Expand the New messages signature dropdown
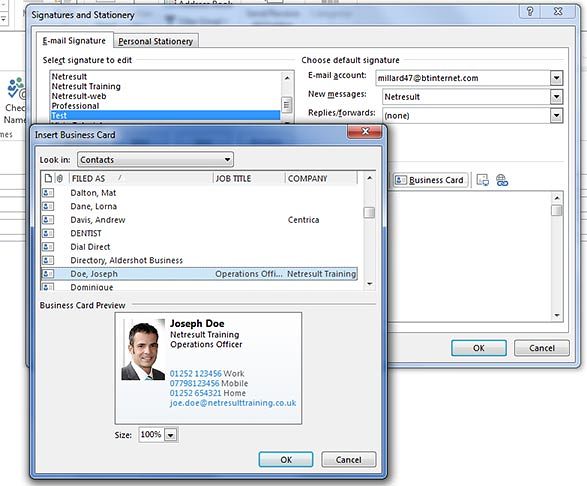 (x=556, y=97)
